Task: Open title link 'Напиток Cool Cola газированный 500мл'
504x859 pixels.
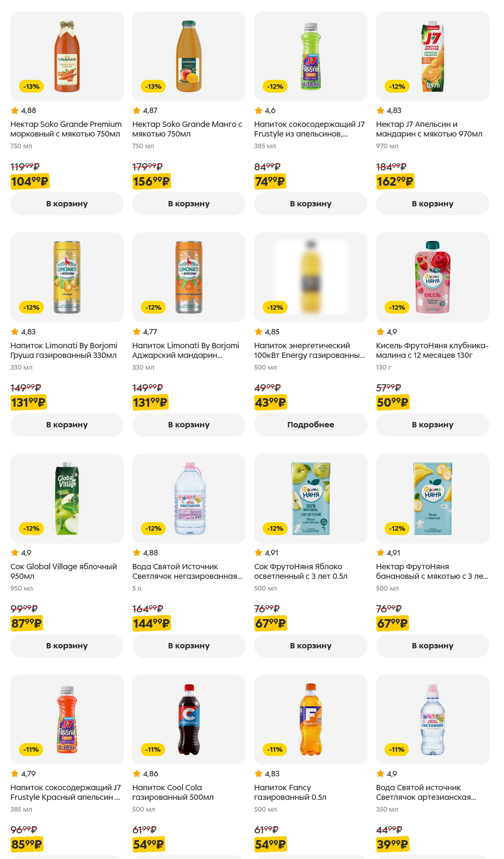Action: (173, 792)
